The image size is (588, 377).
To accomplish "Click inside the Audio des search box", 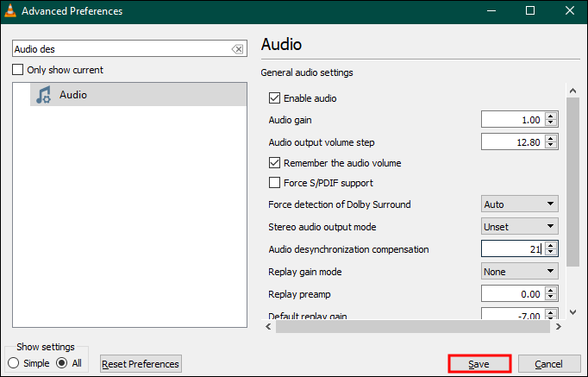I will [x=121, y=49].
